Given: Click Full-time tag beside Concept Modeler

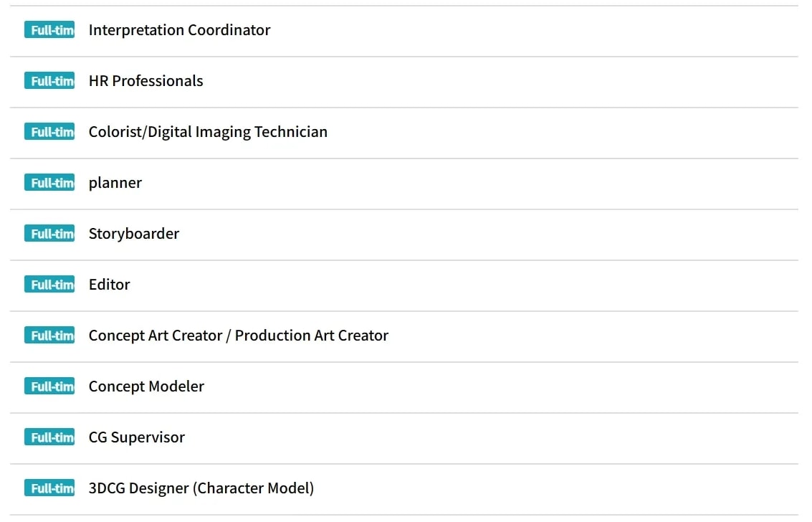Looking at the screenshot, I should [49, 386].
